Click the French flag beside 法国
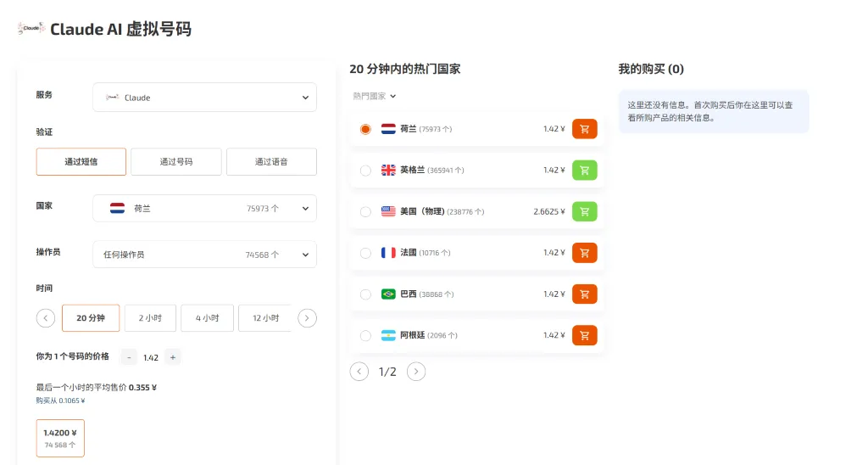This screenshot has width=868, height=465. coord(388,253)
